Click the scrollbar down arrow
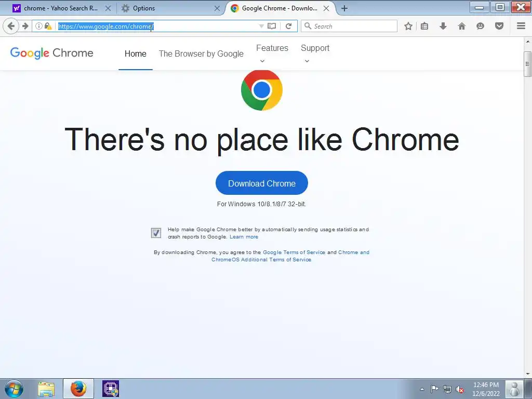 pos(528,374)
